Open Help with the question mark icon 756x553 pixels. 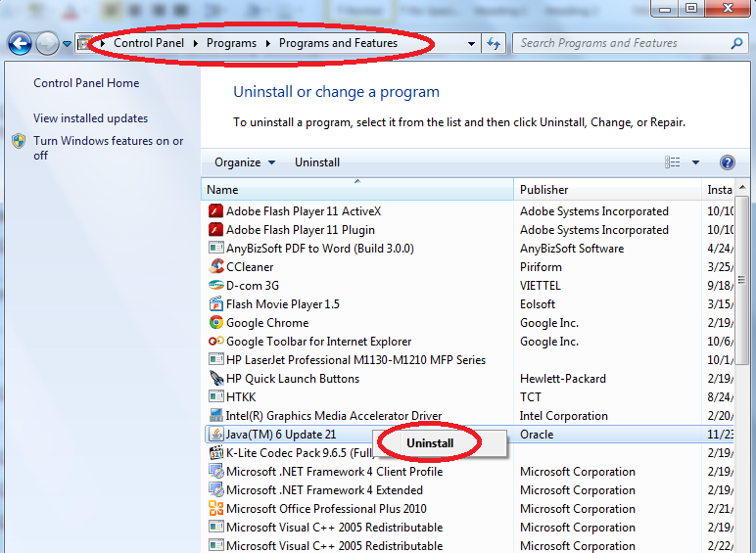pos(727,162)
